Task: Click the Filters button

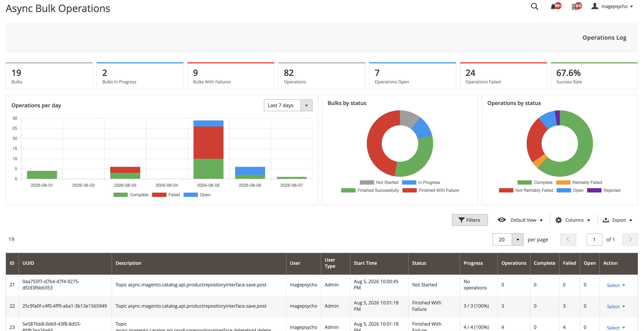Action: click(x=470, y=220)
